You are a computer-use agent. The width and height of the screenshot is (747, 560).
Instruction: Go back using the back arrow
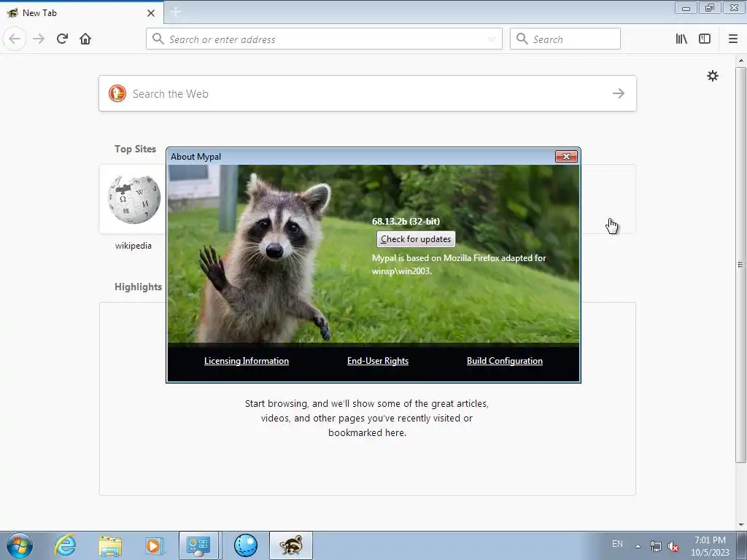tap(15, 39)
